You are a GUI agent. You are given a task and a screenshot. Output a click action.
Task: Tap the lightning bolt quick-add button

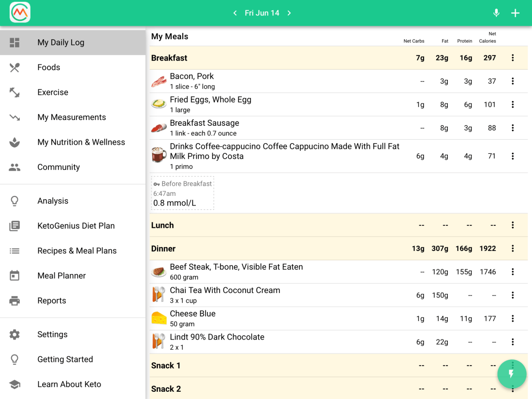click(x=512, y=374)
